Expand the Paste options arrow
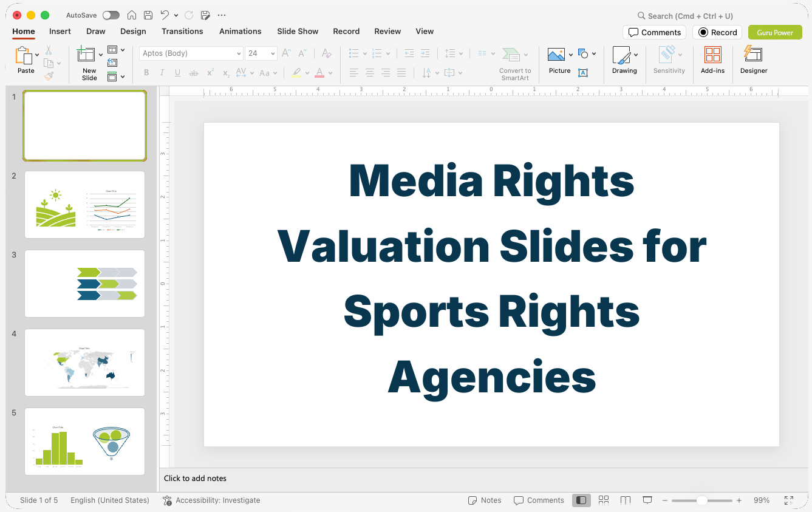This screenshot has width=812, height=512. 37,55
